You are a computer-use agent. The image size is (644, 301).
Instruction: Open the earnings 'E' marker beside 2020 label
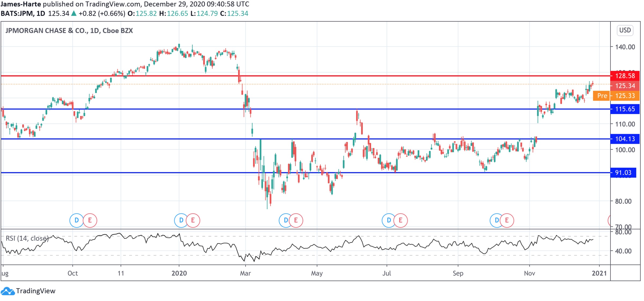(x=193, y=220)
